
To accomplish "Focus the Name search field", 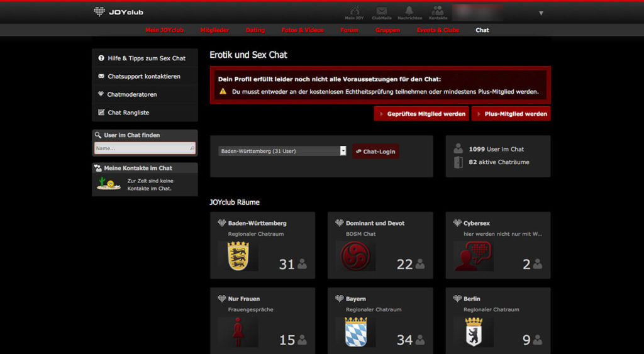I will [145, 148].
